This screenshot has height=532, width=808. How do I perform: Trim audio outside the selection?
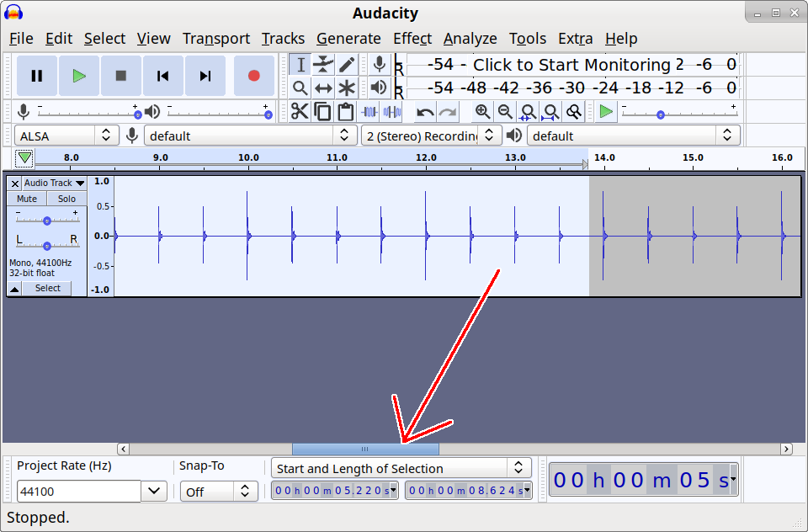point(369,111)
